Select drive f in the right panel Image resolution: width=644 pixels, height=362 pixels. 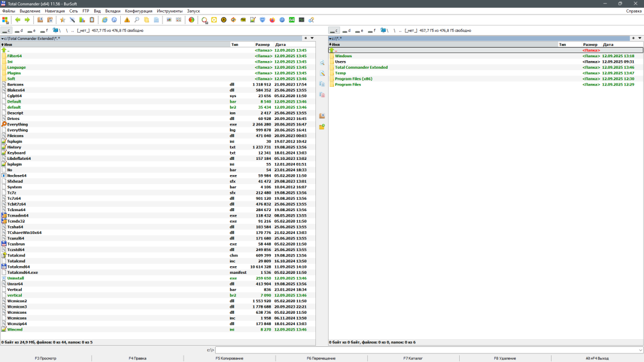[x=371, y=30]
